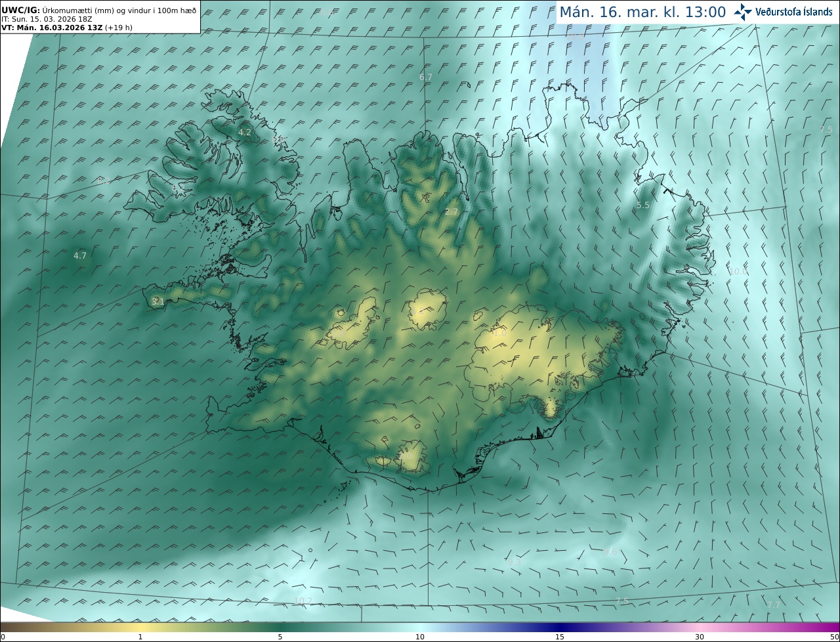
Task: Click the 3.1 value on Snæfellsnes
Action: point(157,301)
